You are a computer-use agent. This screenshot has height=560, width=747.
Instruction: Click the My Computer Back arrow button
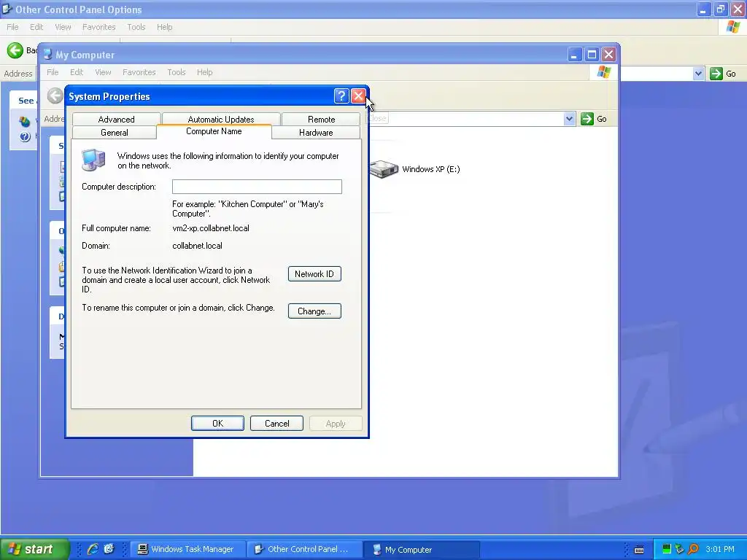(x=55, y=96)
